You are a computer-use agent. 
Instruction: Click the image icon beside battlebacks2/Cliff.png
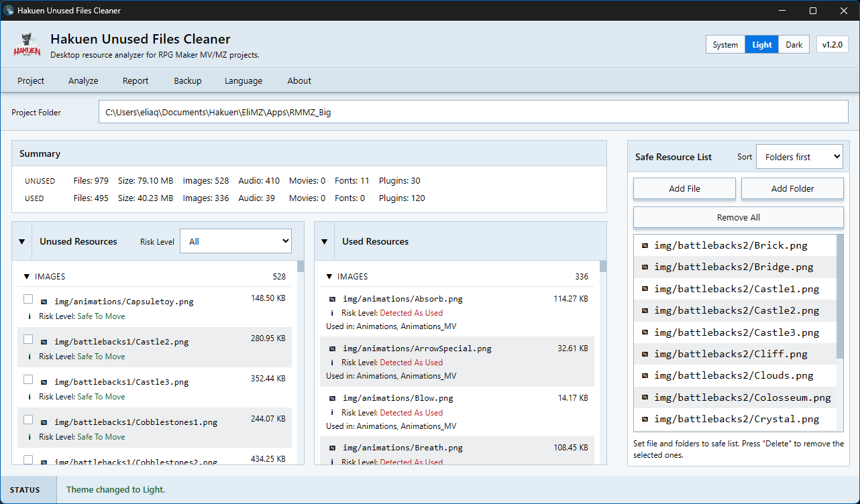pos(645,354)
